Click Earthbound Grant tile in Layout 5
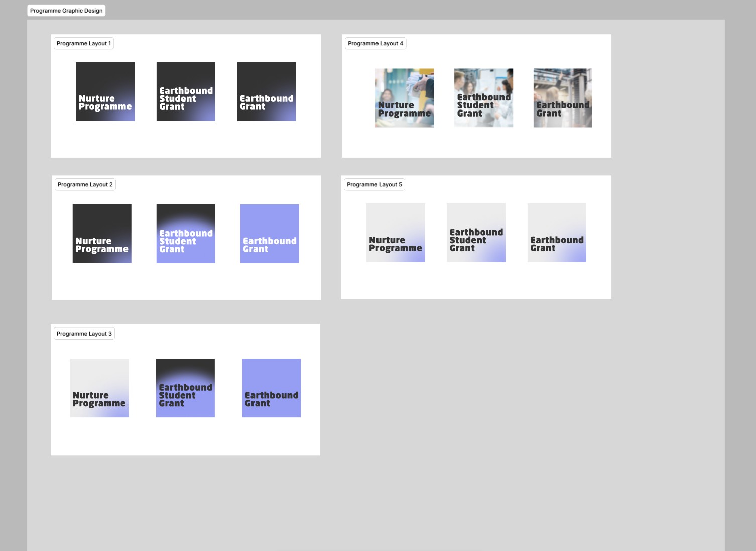 pos(557,233)
